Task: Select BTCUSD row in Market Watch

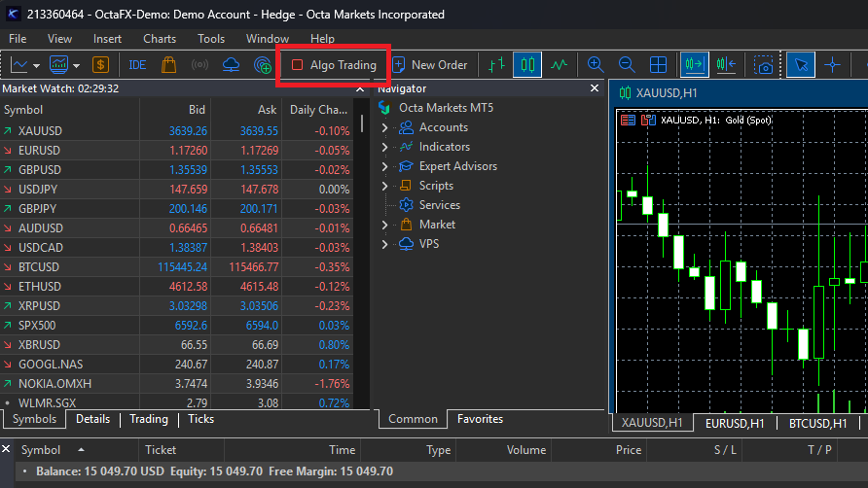Action: pos(177,267)
